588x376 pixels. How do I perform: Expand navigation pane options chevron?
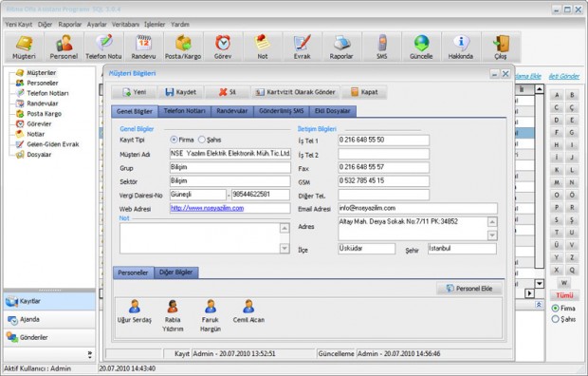pyautogui.click(x=90, y=354)
